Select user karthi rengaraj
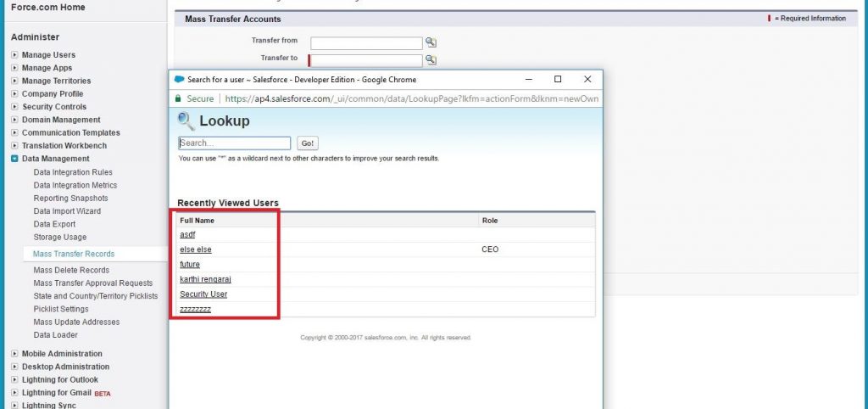 click(x=205, y=279)
